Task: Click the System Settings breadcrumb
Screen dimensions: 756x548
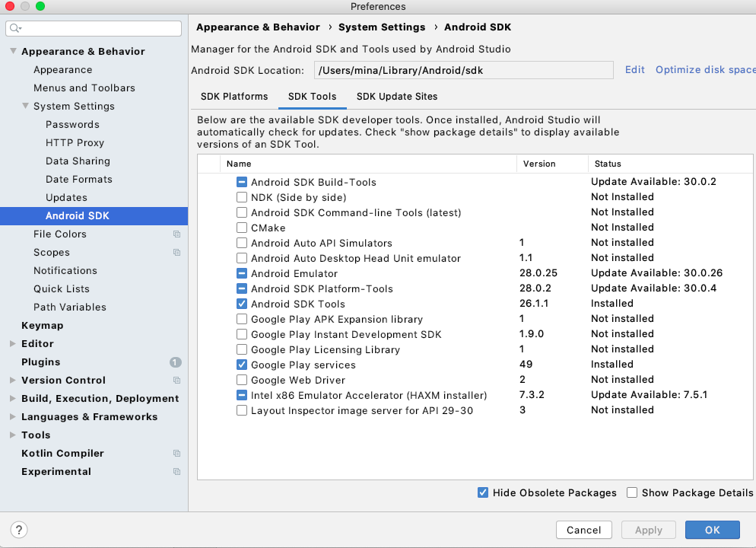Action: click(x=382, y=27)
